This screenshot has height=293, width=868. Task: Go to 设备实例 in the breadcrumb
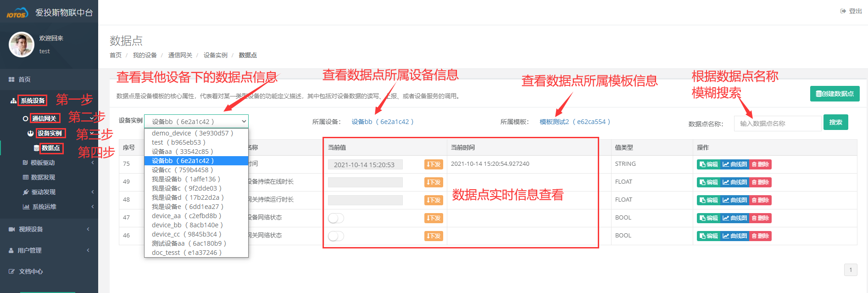pos(216,55)
